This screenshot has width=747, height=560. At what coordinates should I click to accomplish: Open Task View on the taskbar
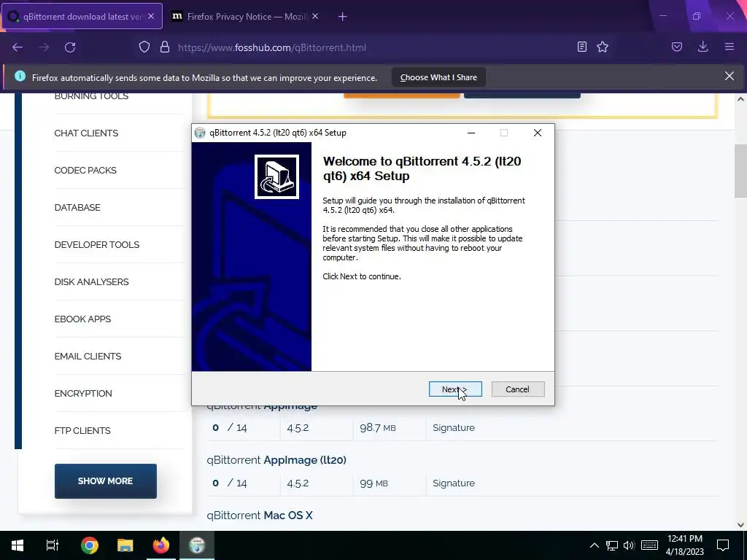click(x=53, y=545)
